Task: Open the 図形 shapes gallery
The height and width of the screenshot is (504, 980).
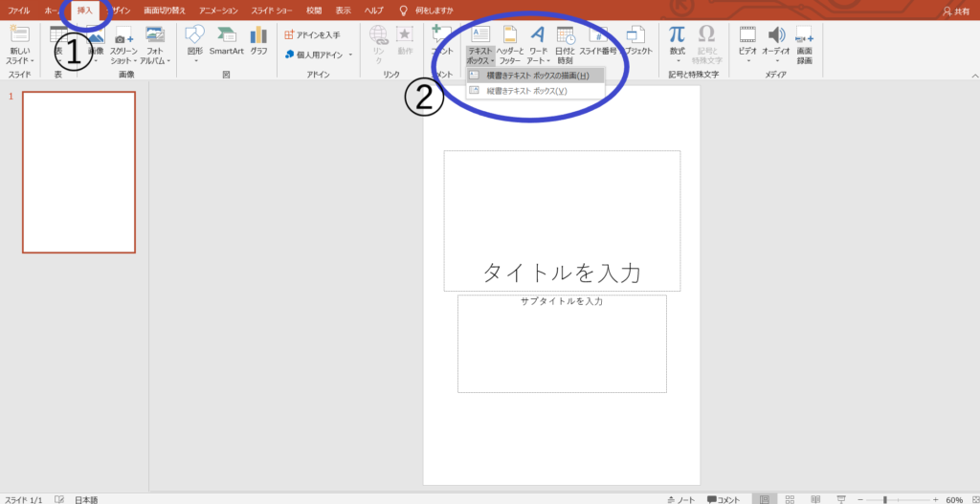Action: 195,44
